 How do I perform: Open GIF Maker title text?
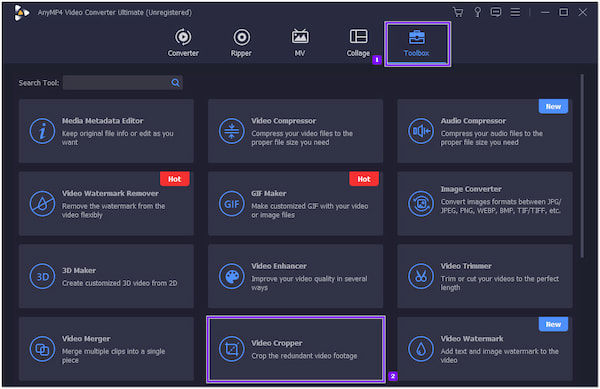coord(269,194)
